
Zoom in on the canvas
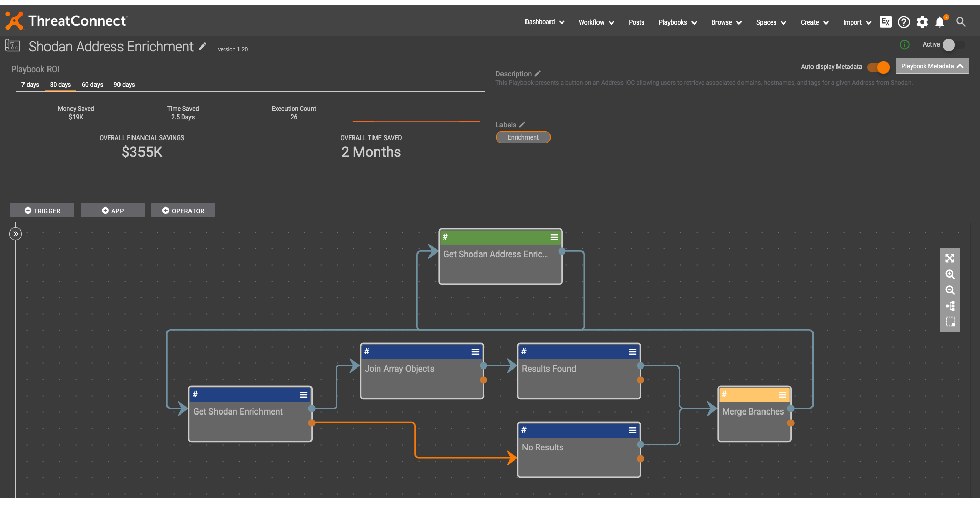pos(950,274)
